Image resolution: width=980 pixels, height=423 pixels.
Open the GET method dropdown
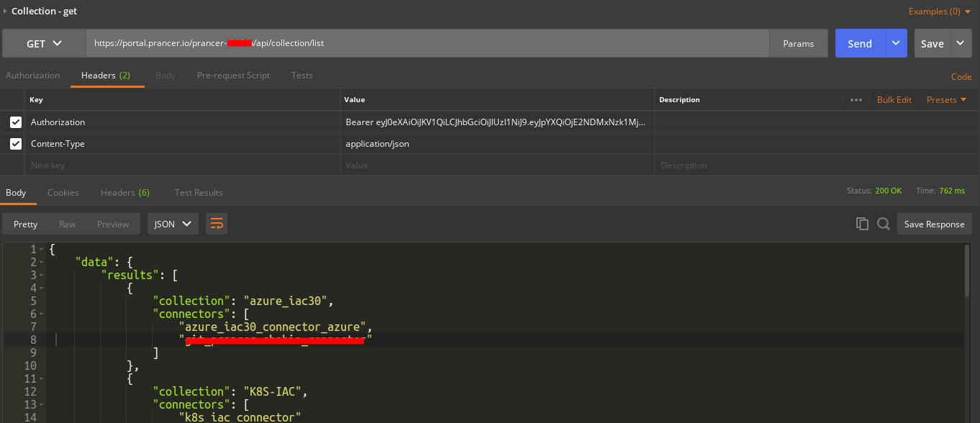click(44, 43)
